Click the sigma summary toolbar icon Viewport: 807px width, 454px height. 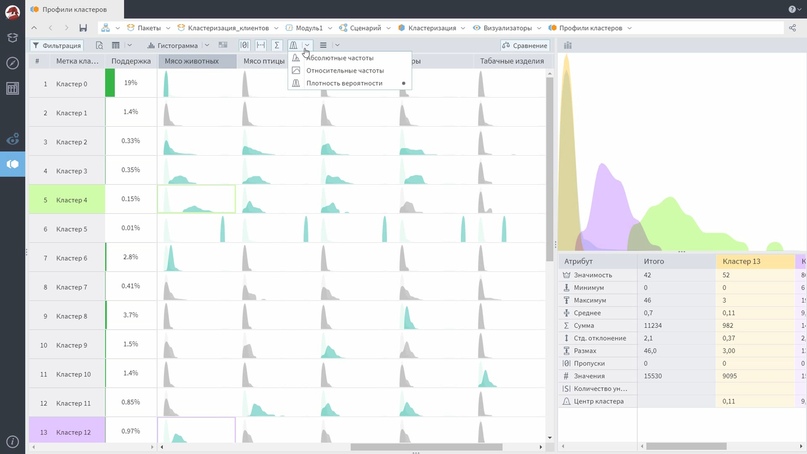point(277,46)
